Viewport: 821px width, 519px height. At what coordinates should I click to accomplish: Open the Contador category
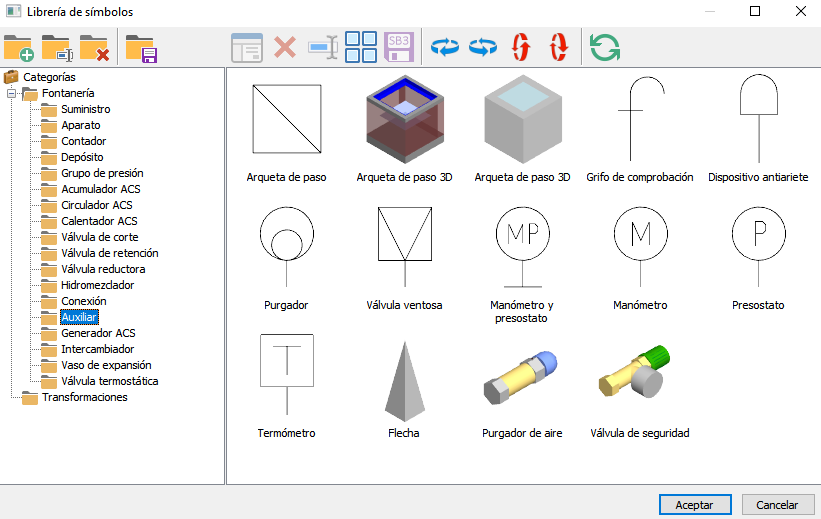pyautogui.click(x=84, y=141)
